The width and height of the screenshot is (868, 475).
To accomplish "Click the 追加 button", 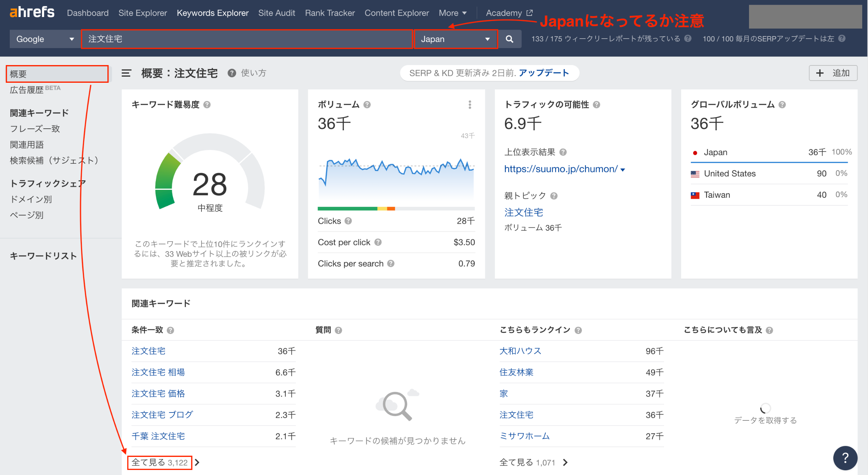I will click(833, 73).
